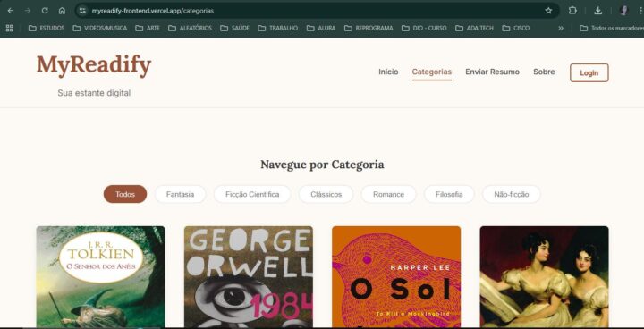This screenshot has height=329, width=644.
Task: Click the MyReadify logo title
Action: pos(94,65)
